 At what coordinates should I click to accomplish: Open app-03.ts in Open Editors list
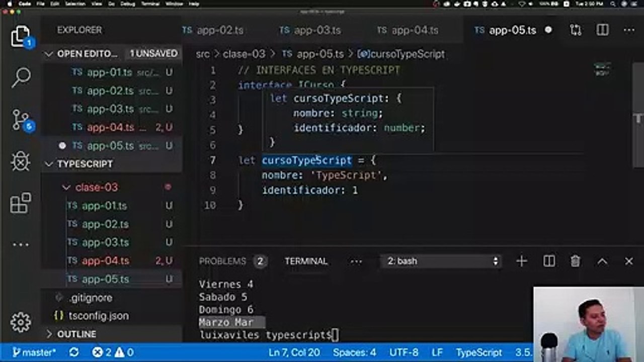[112, 109]
